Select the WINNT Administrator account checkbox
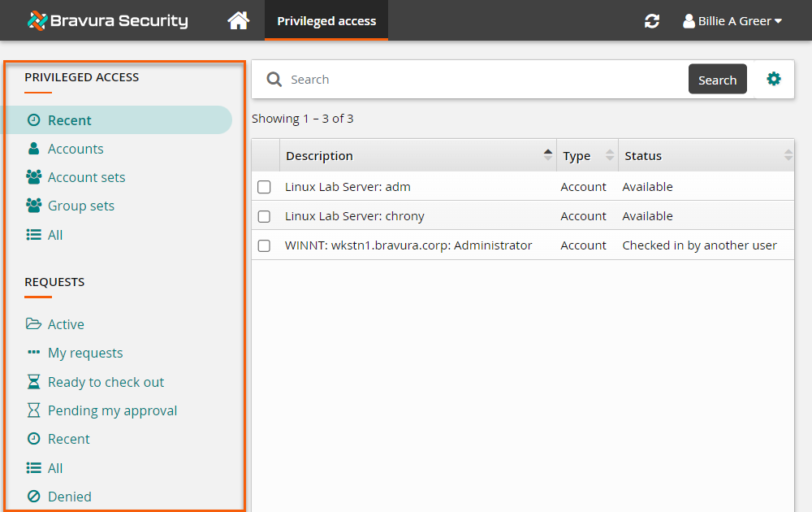 tap(264, 245)
